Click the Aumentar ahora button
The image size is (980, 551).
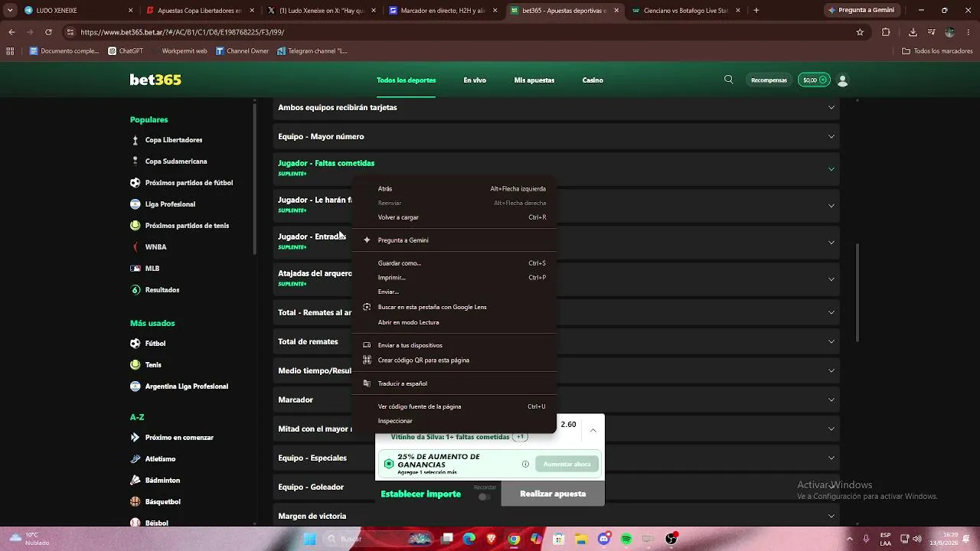click(567, 464)
